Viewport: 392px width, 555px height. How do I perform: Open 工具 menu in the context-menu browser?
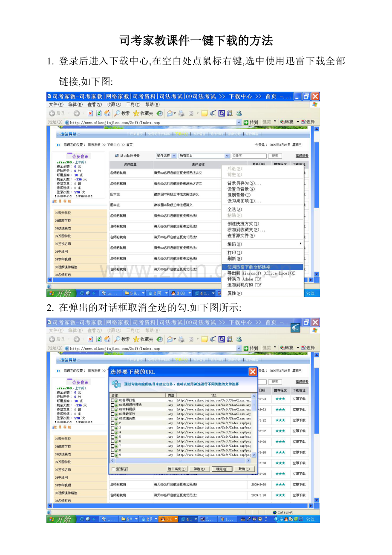click(x=133, y=104)
